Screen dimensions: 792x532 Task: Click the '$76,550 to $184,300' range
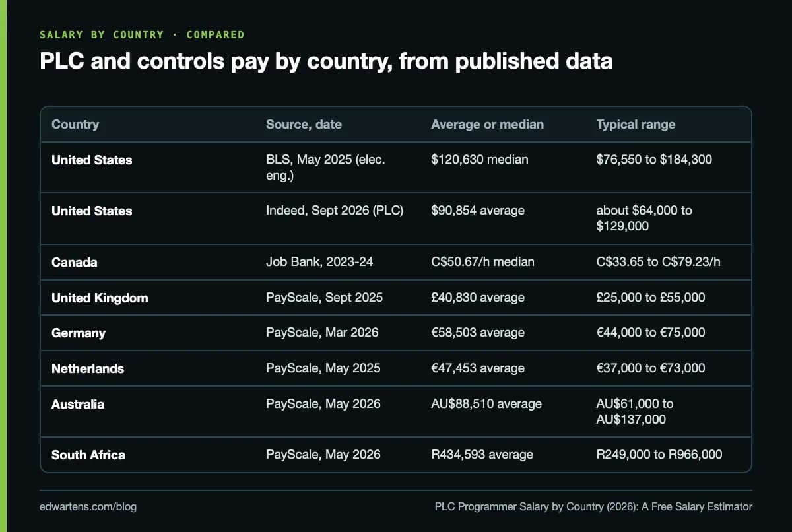654,160
